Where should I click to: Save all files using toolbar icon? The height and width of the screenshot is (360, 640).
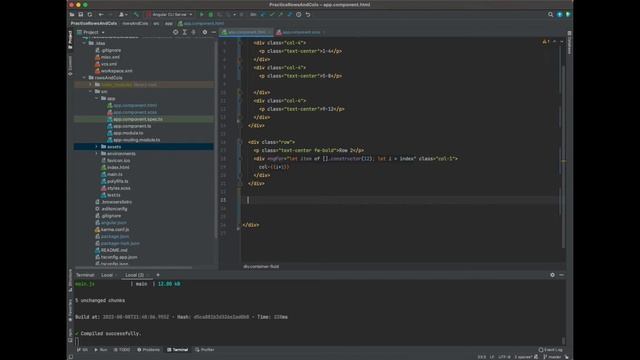(81, 15)
